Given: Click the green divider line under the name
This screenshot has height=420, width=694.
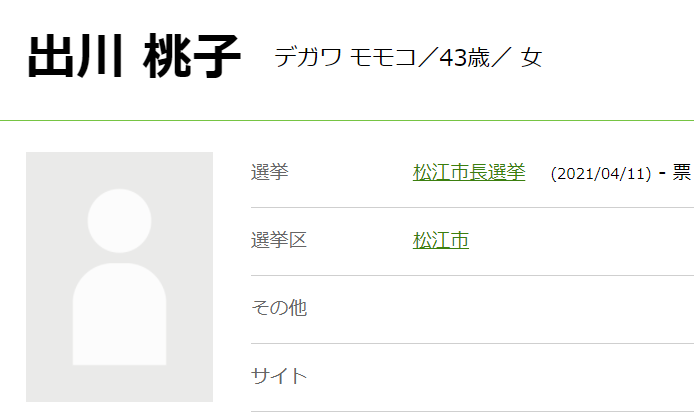Looking at the screenshot, I should tap(347, 120).
